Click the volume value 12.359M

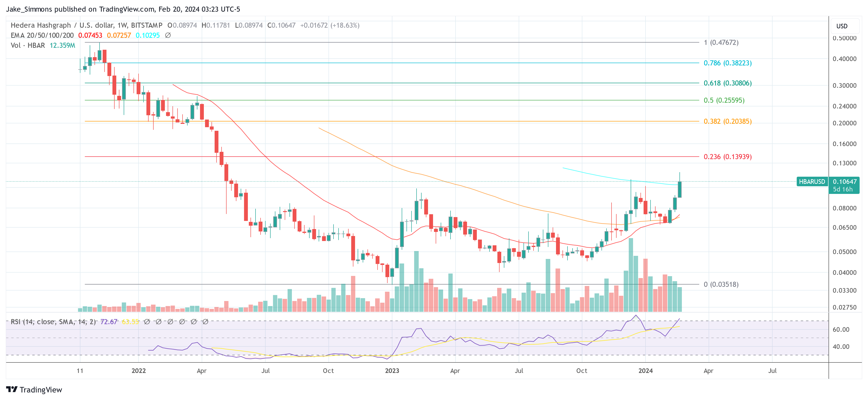point(62,45)
